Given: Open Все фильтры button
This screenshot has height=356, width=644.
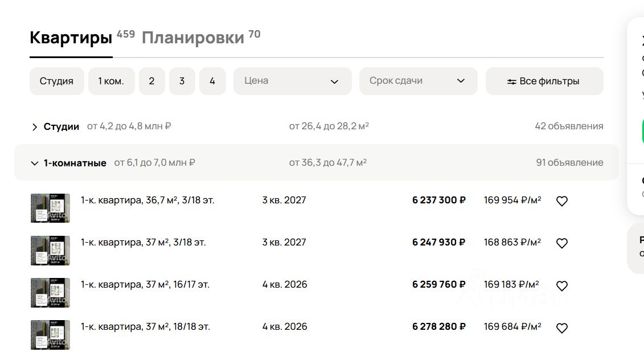Looking at the screenshot, I should (544, 81).
